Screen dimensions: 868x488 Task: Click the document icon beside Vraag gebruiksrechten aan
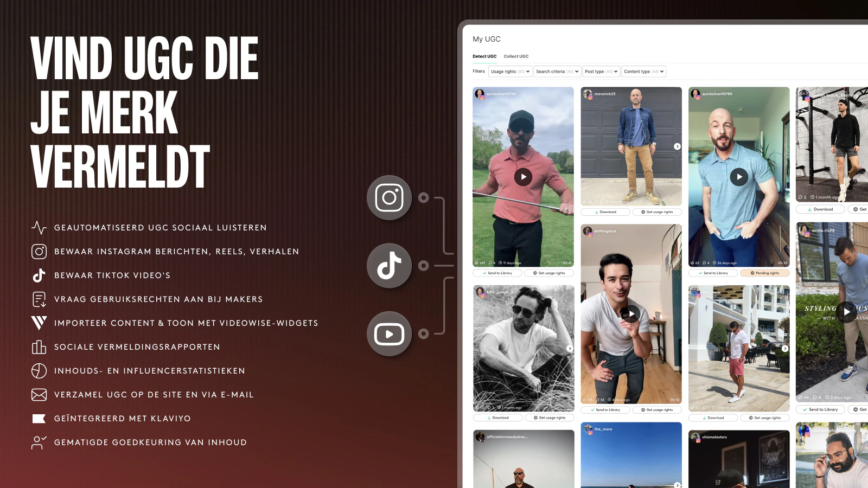tap(39, 299)
